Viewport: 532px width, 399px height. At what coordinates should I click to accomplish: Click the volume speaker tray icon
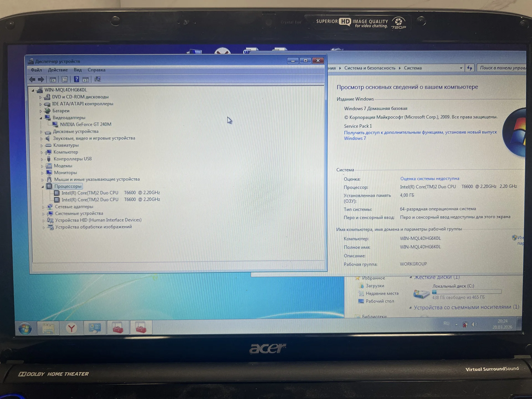click(x=474, y=324)
